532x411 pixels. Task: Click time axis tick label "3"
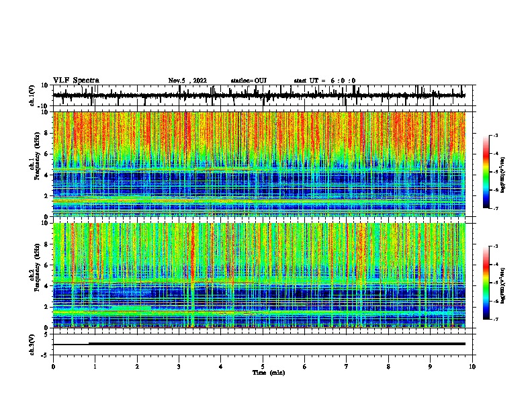click(179, 367)
